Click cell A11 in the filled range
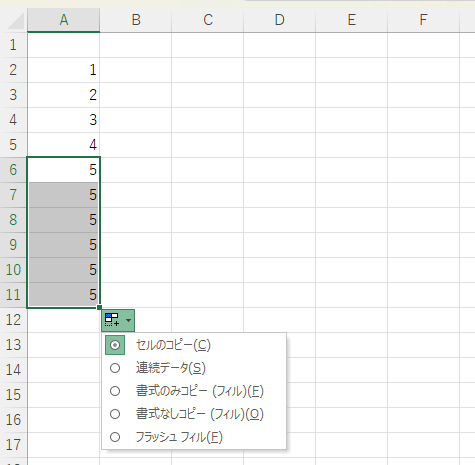This screenshot has width=475, height=465. (x=64, y=295)
